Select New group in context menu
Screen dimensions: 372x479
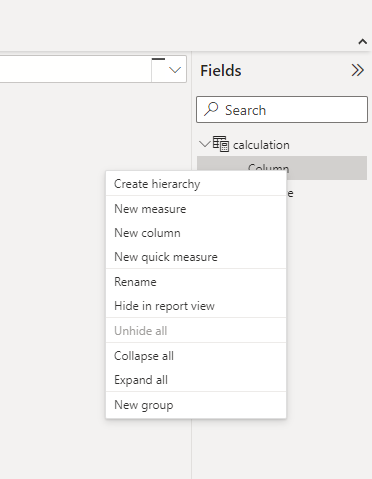[196, 405]
